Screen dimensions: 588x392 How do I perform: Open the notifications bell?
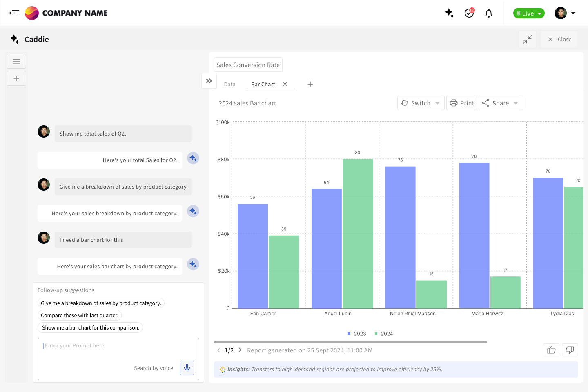tap(489, 13)
